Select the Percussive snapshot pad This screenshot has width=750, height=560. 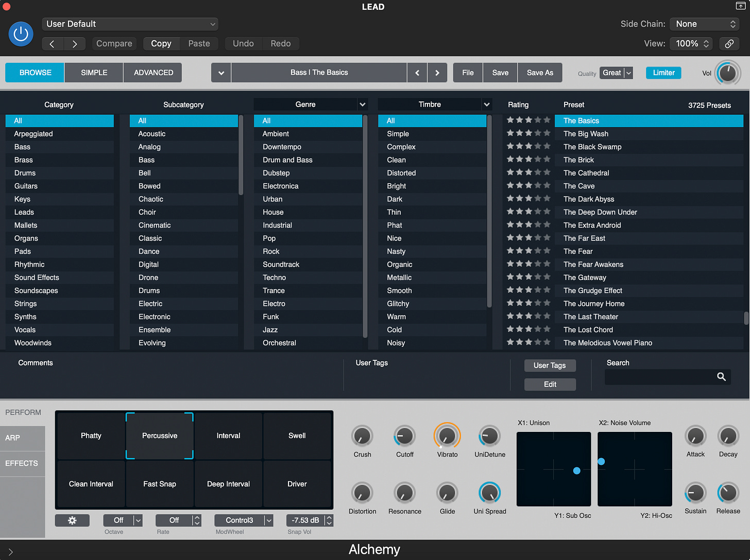pyautogui.click(x=160, y=435)
